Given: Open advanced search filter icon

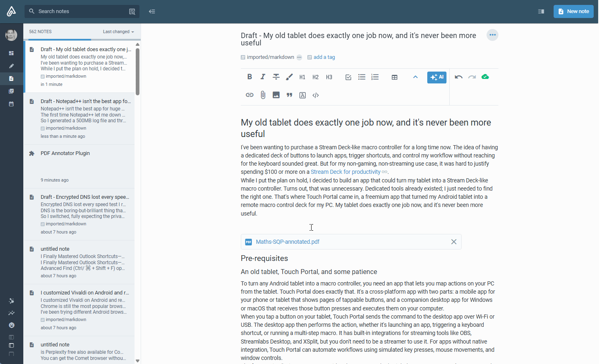Looking at the screenshot, I should pyautogui.click(x=132, y=11).
